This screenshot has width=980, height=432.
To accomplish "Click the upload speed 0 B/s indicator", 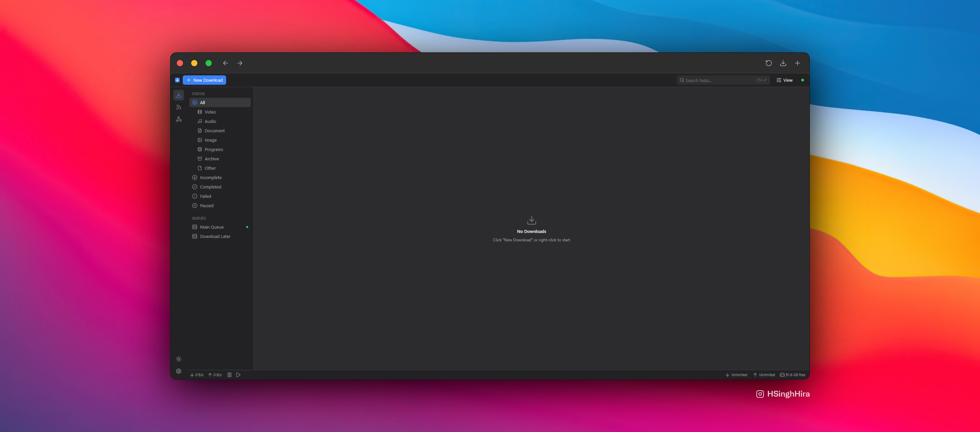I will (x=215, y=375).
